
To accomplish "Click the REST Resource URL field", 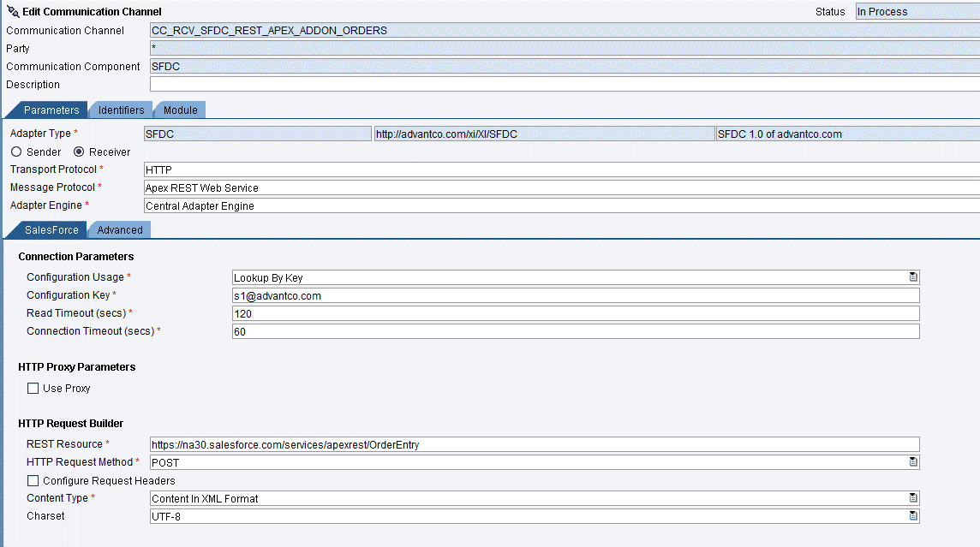I will pos(514,443).
